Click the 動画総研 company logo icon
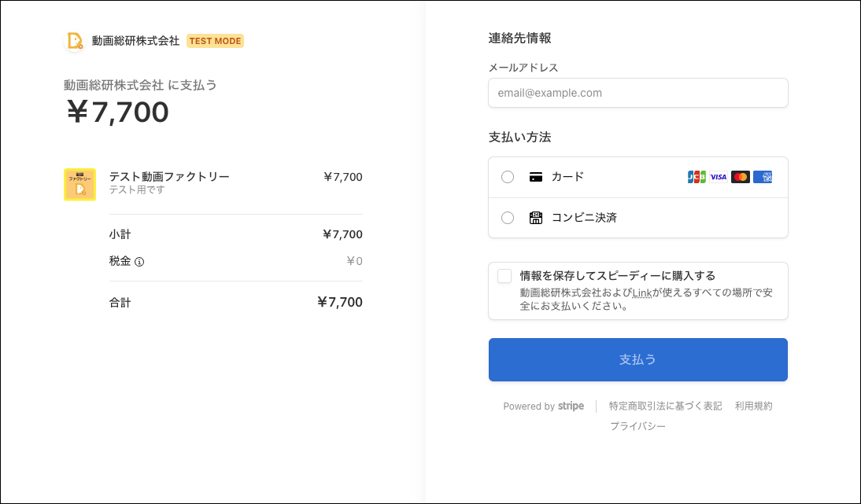Viewport: 861px width, 504px height. pyautogui.click(x=75, y=41)
